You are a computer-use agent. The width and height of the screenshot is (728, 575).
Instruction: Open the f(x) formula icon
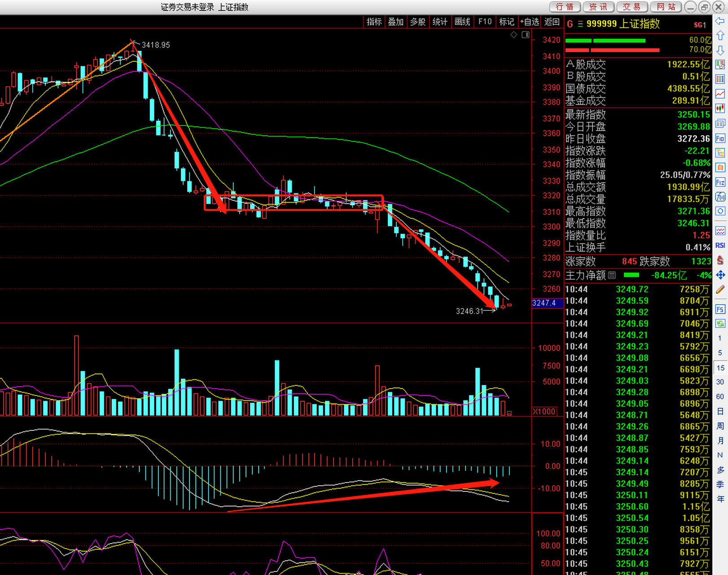point(720,196)
